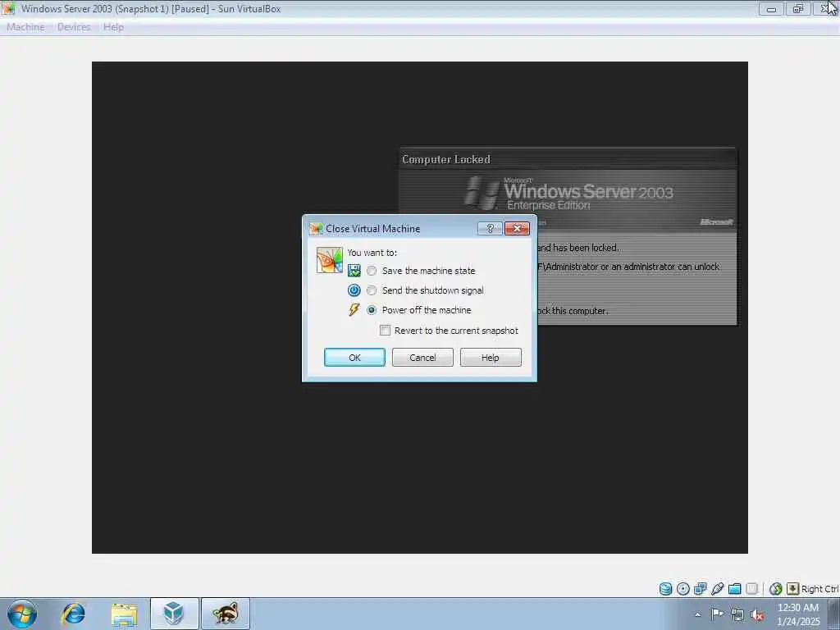Switch to VirtualBox manager taskbar button
Screen dimensions: 840x630
click(x=174, y=614)
